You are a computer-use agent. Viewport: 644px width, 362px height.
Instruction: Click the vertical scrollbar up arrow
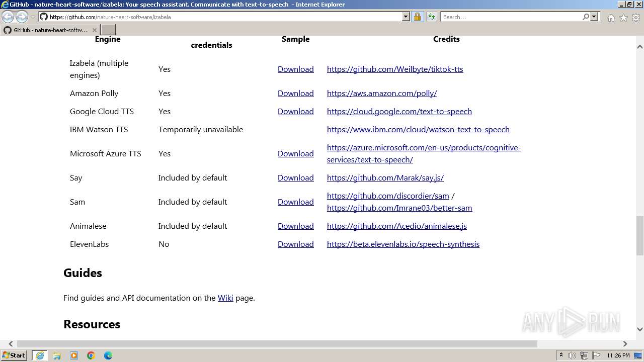pyautogui.click(x=639, y=47)
